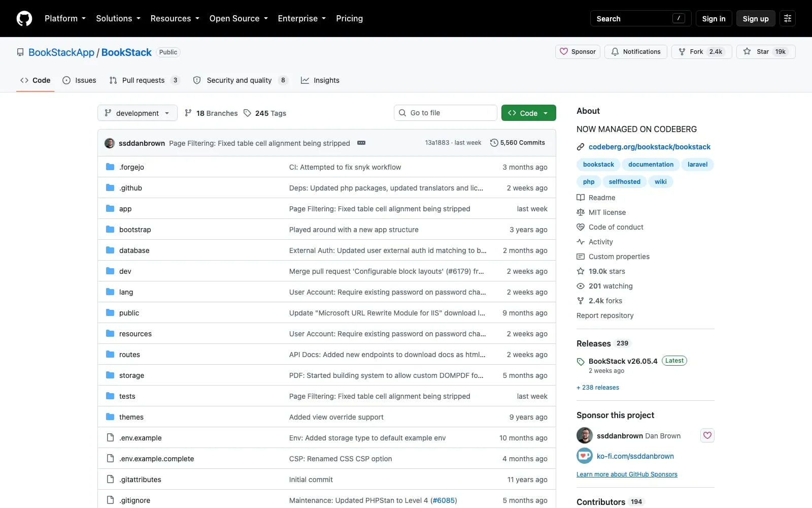
Task: Open the 13a1883 commit hash
Action: point(437,143)
